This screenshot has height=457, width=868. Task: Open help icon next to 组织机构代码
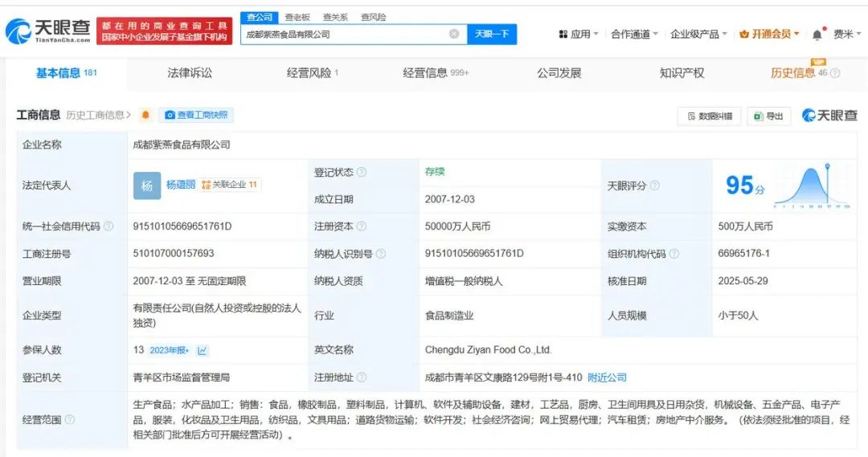coord(674,254)
